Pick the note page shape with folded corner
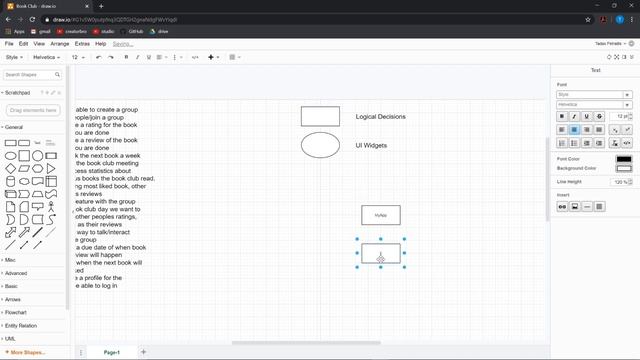 [11, 207]
